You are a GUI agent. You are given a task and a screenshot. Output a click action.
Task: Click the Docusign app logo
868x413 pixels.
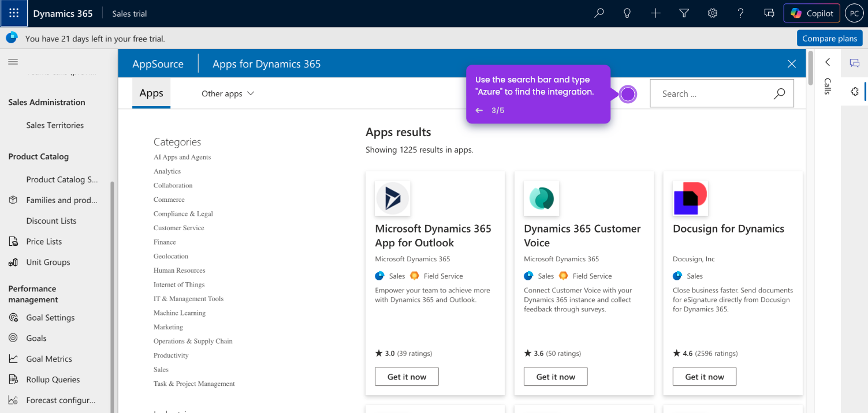[x=690, y=198]
